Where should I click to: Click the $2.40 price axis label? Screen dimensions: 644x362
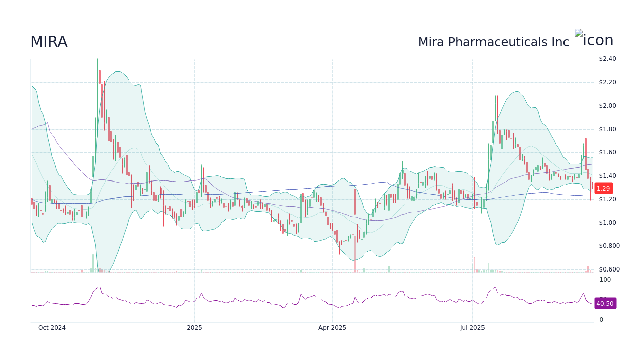(606, 59)
